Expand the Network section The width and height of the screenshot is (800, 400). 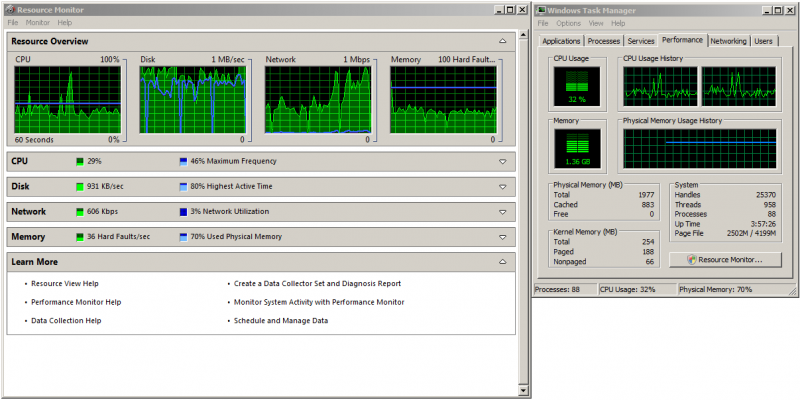503,212
